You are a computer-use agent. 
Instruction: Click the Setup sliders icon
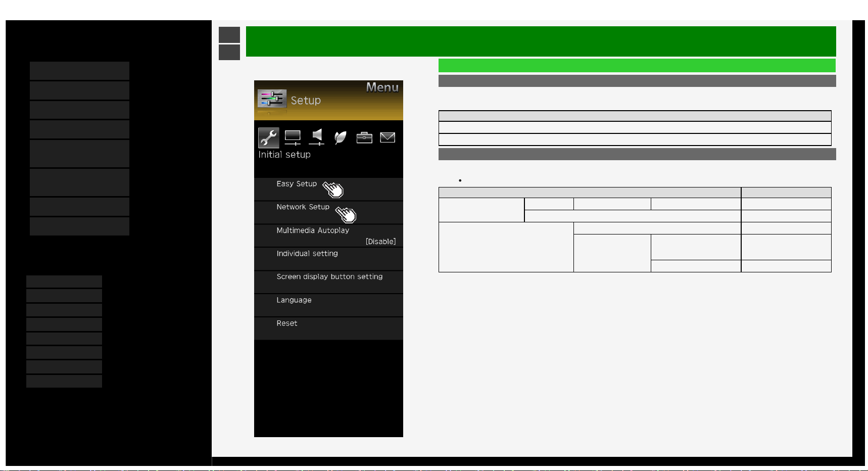[x=272, y=99]
